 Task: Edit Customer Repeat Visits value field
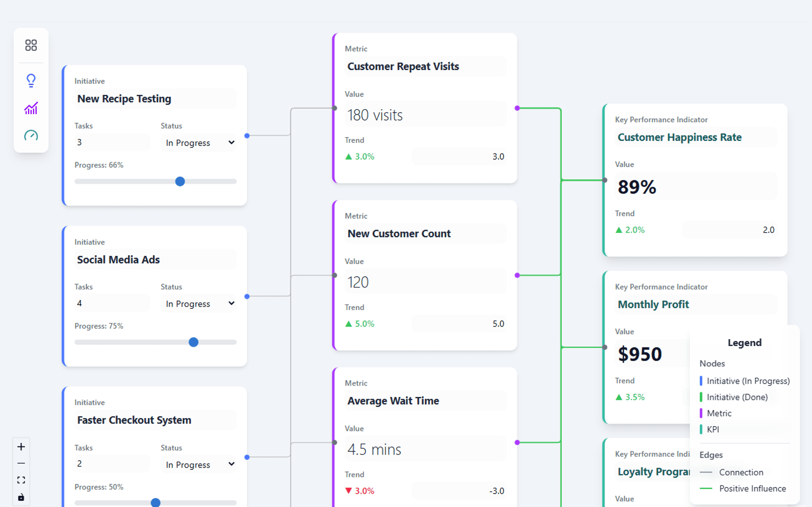pyautogui.click(x=425, y=115)
